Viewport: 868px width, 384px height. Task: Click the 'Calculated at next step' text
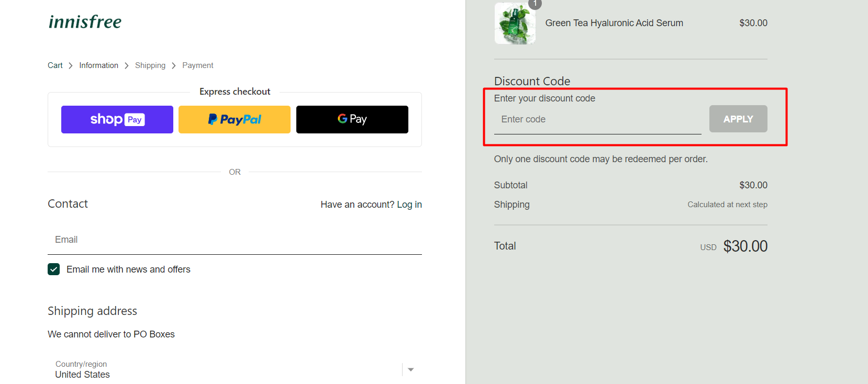(727, 205)
